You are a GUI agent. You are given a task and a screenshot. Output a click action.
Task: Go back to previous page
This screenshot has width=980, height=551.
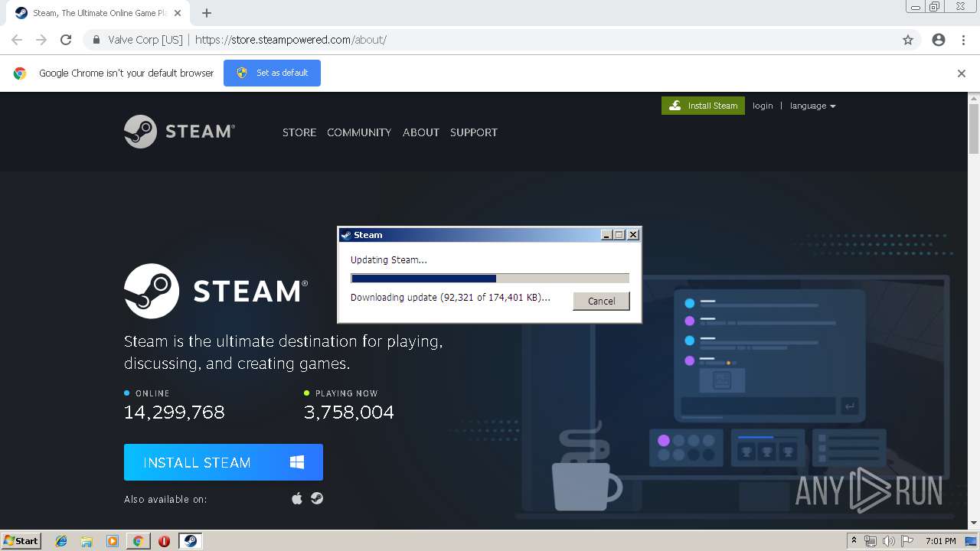click(17, 40)
